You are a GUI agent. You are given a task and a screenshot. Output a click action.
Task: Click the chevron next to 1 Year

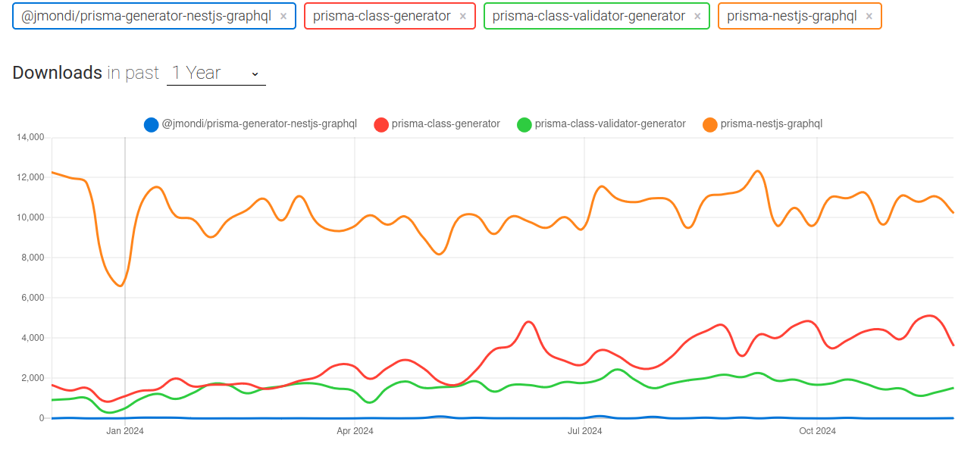coord(255,74)
